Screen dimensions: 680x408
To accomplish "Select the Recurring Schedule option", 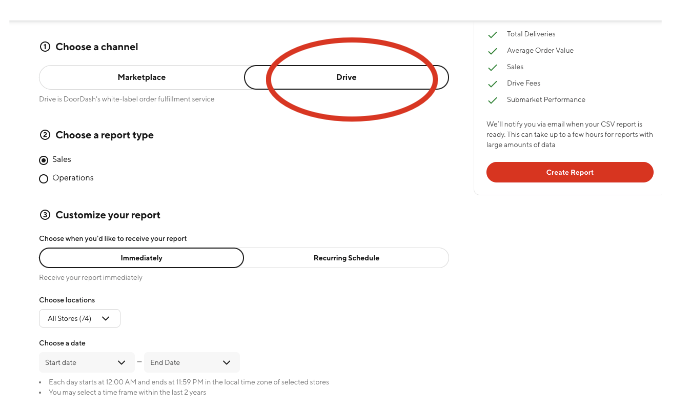I will (346, 258).
